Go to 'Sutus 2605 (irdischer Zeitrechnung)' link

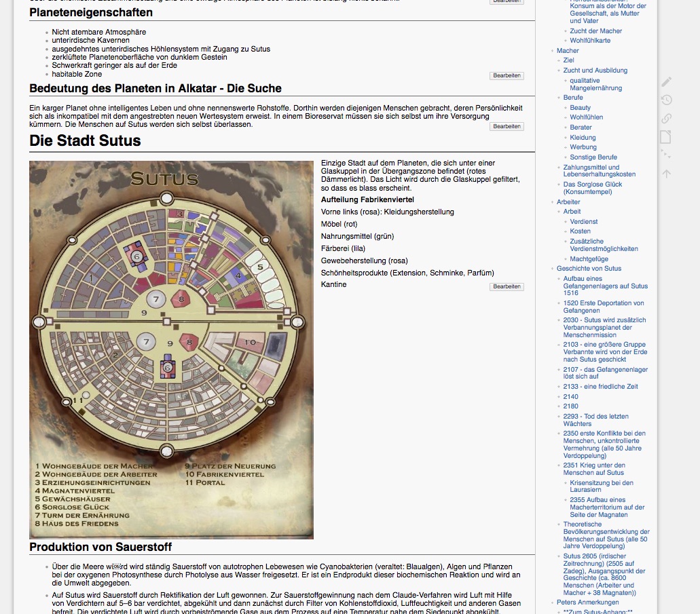(x=604, y=574)
